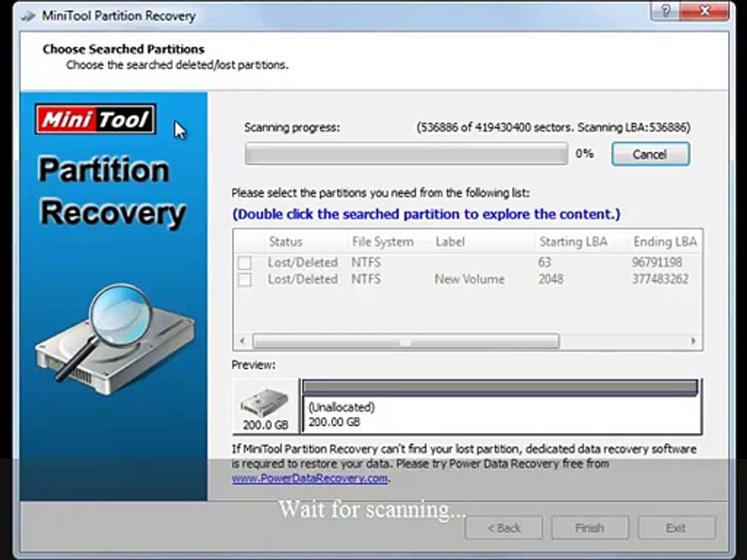Viewport: 747px width, 560px height.
Task: Click the Exit button
Action: [676, 528]
